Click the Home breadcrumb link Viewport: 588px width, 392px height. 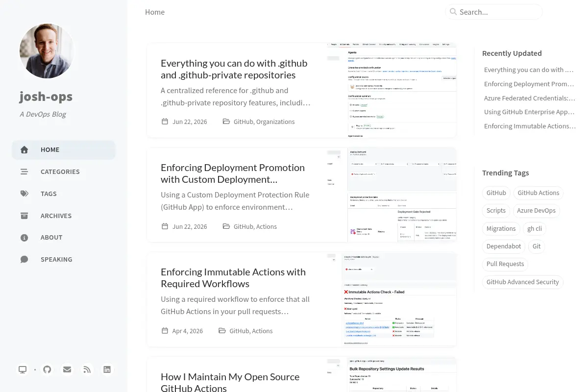coord(155,12)
